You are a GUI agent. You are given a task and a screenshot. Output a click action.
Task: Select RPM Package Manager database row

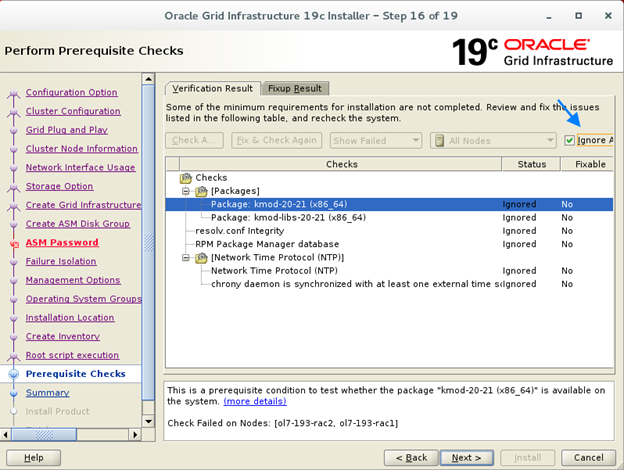tap(389, 244)
